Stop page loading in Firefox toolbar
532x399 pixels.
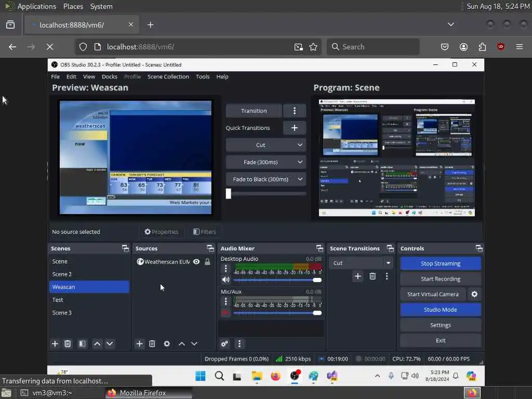49,47
